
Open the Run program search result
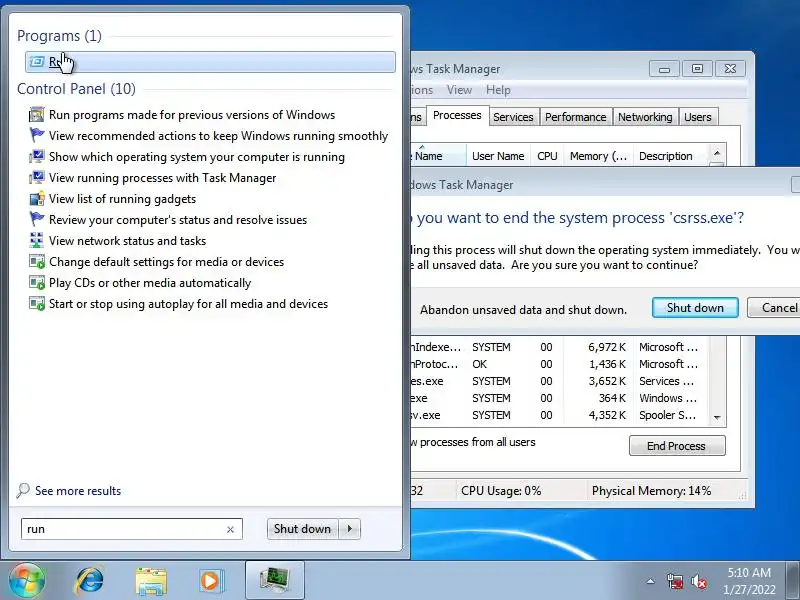point(210,62)
